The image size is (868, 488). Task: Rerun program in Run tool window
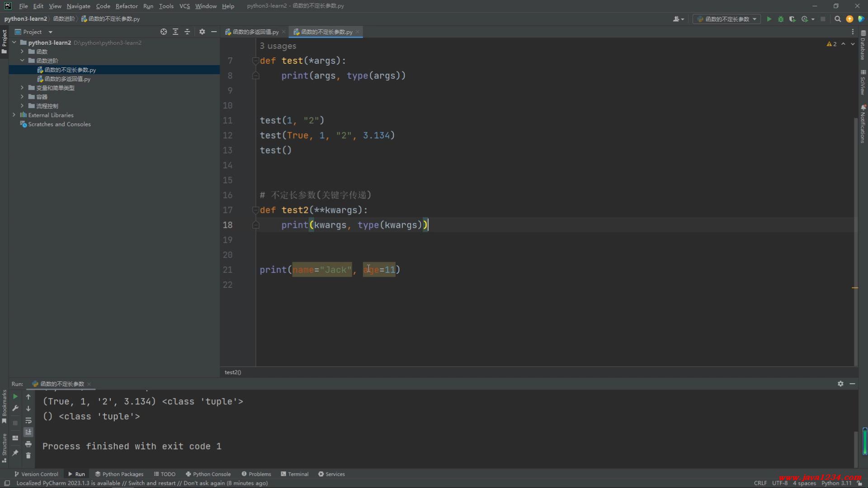point(15,396)
